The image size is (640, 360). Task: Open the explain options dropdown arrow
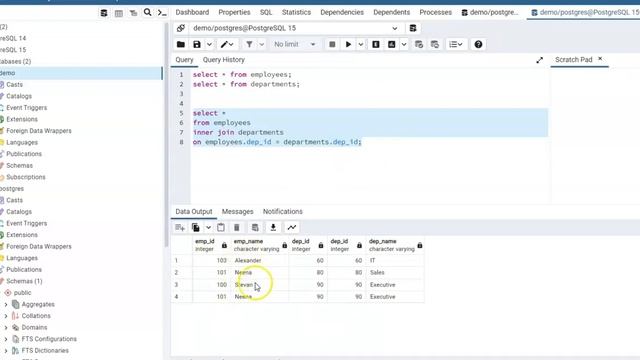pyautogui.click(x=404, y=44)
